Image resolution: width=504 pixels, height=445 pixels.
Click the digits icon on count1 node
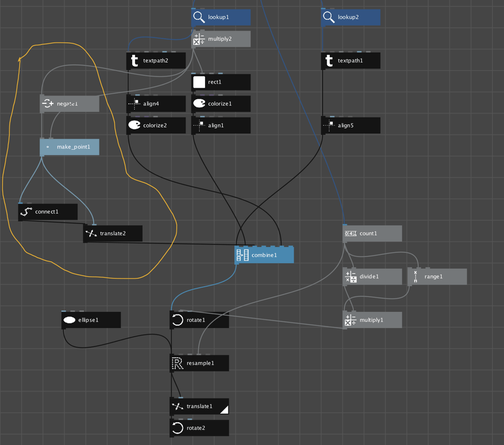point(350,233)
